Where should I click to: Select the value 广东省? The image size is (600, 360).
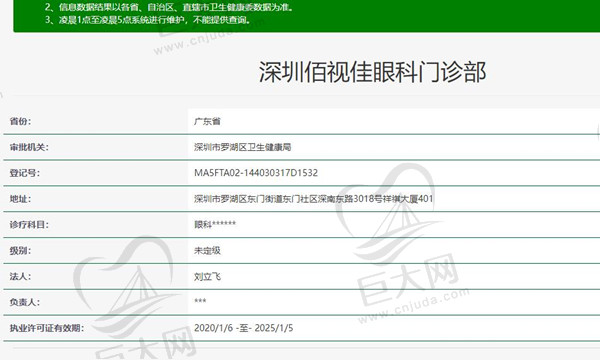click(207, 121)
